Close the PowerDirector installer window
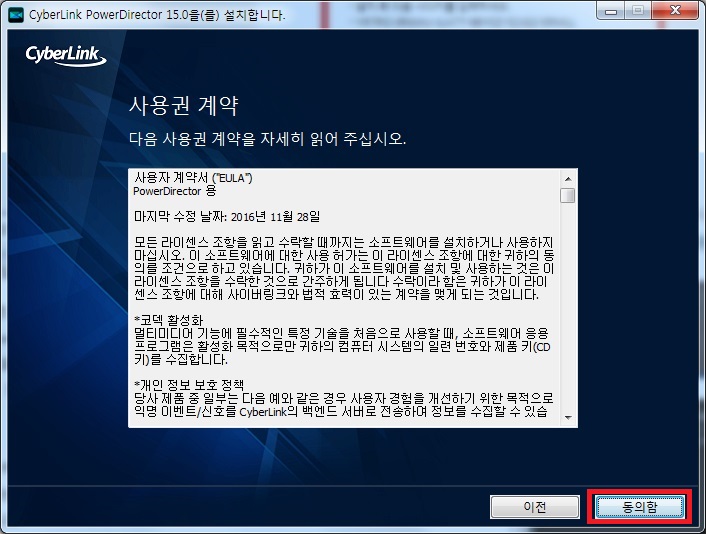 [x=675, y=11]
